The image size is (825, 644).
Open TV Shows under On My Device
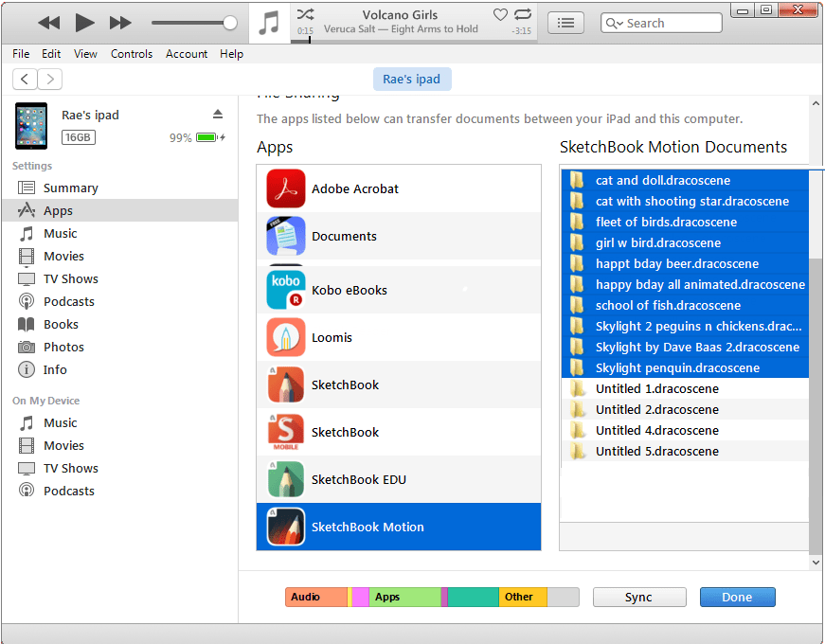120,468
